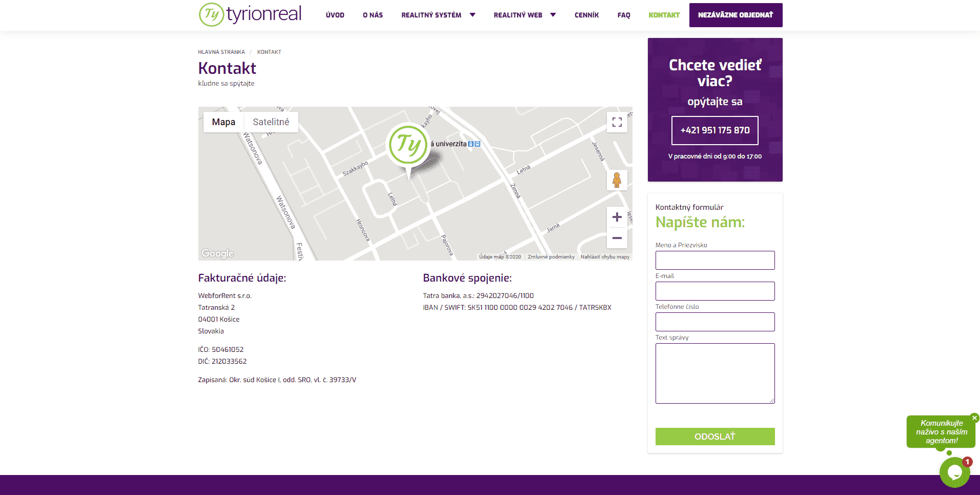Screen dimensions: 980x495
Task: Select the WebforRent s.r.o. text
Action: [x=224, y=295]
